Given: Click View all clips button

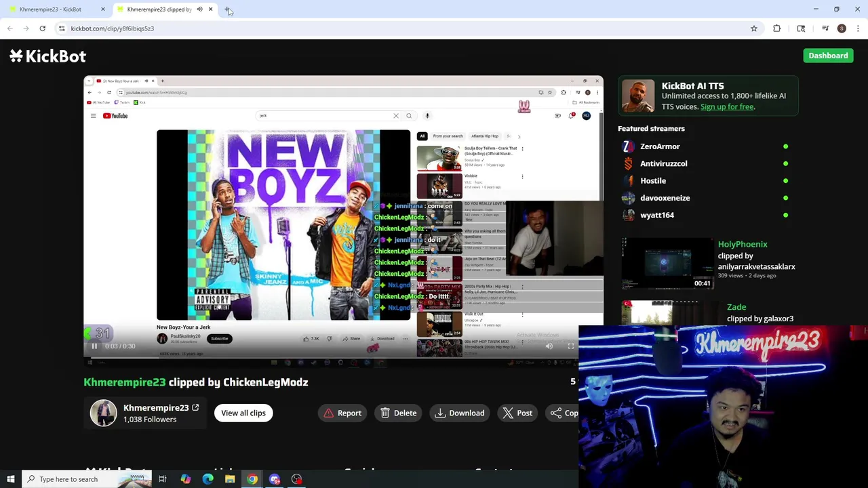Looking at the screenshot, I should [243, 413].
